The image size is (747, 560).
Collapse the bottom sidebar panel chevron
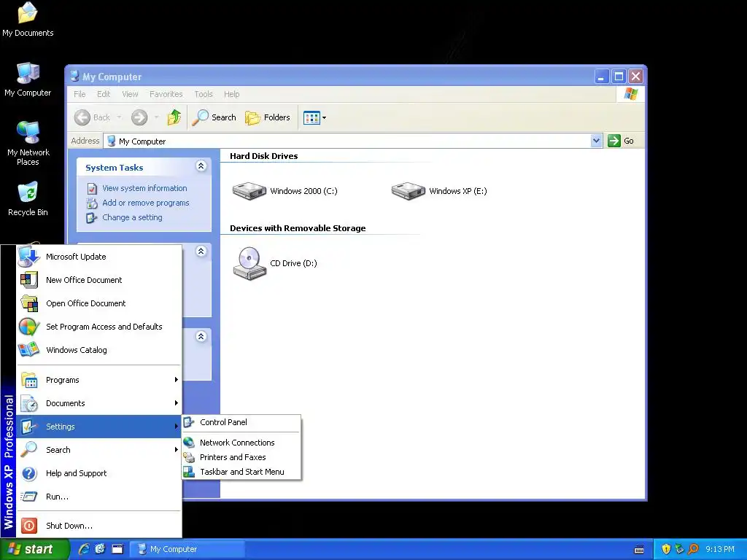coord(201,336)
